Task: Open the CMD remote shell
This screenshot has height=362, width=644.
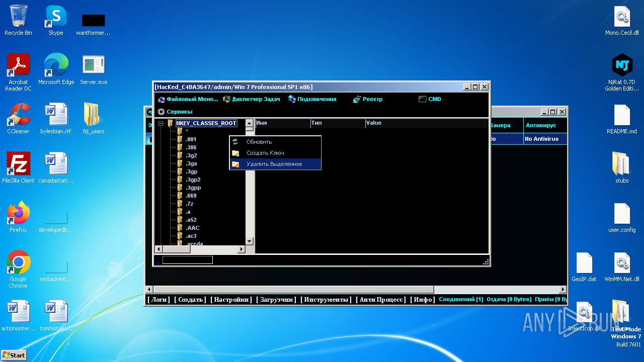Action: pyautogui.click(x=430, y=99)
